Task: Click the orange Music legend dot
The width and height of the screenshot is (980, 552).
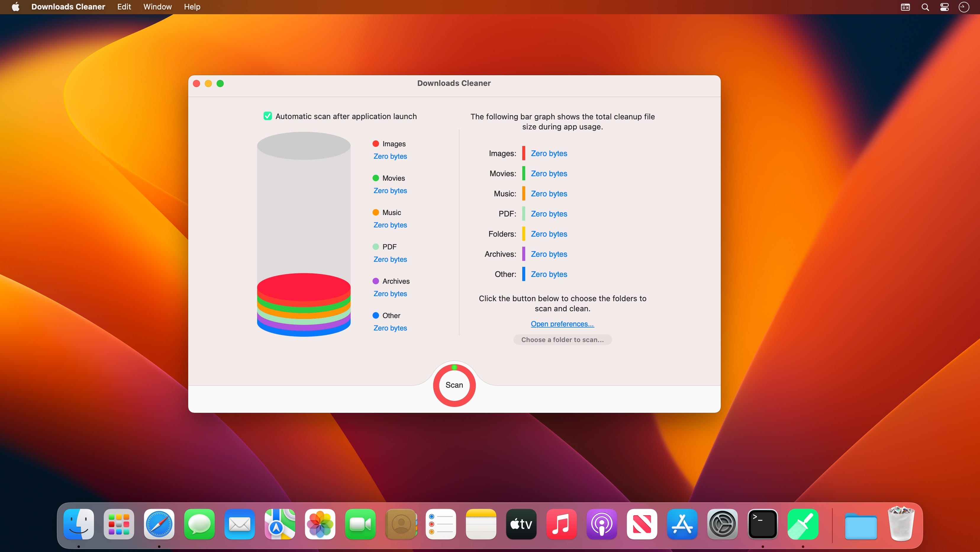Action: (376, 212)
